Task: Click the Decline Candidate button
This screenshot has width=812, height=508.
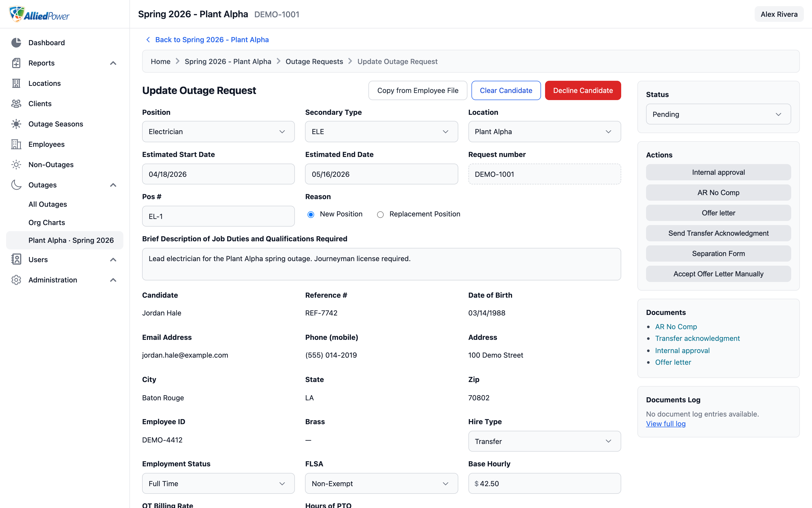Action: [583, 90]
